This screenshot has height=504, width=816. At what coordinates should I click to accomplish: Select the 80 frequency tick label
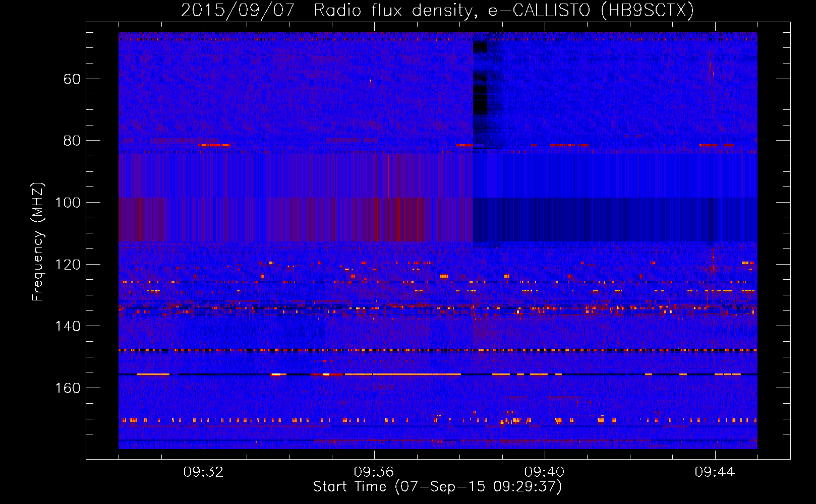[x=72, y=141]
